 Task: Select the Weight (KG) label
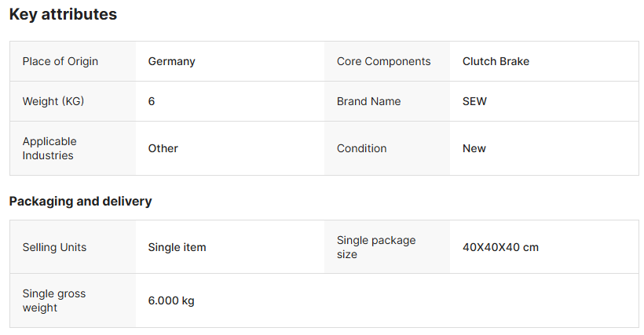pyautogui.click(x=52, y=101)
